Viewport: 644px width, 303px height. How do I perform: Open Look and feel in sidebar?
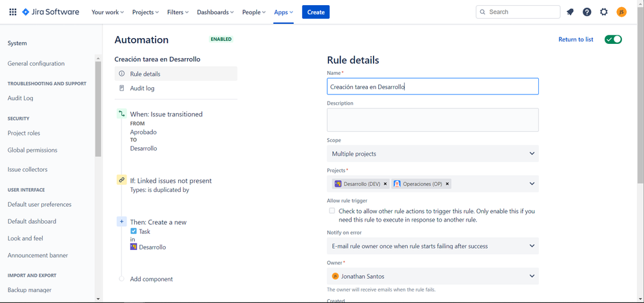25,238
